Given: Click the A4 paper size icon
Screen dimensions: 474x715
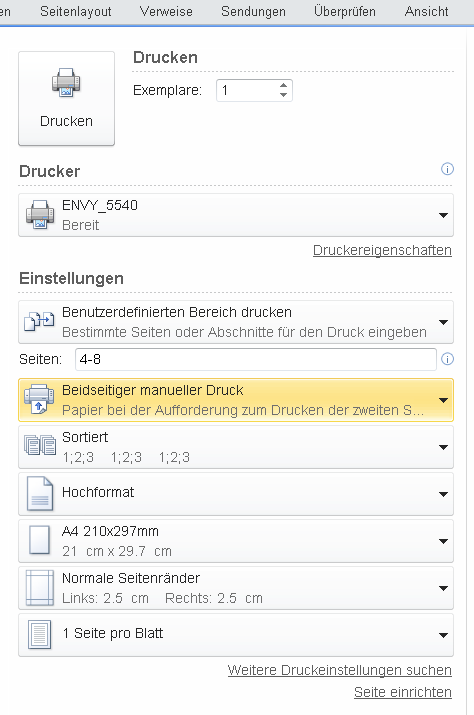Looking at the screenshot, I should pyautogui.click(x=40, y=540).
